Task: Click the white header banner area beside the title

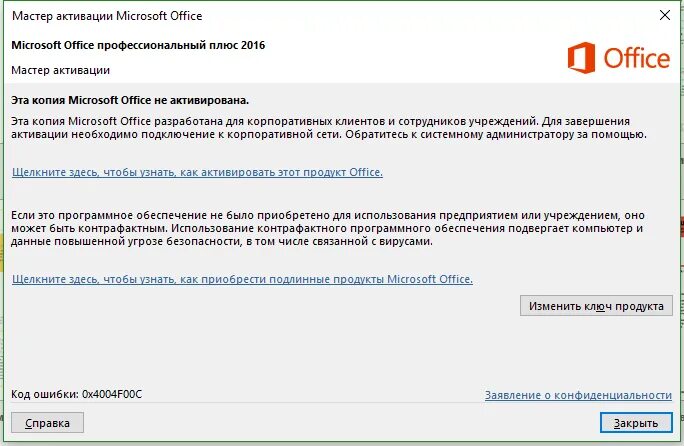Action: [x=393, y=57]
